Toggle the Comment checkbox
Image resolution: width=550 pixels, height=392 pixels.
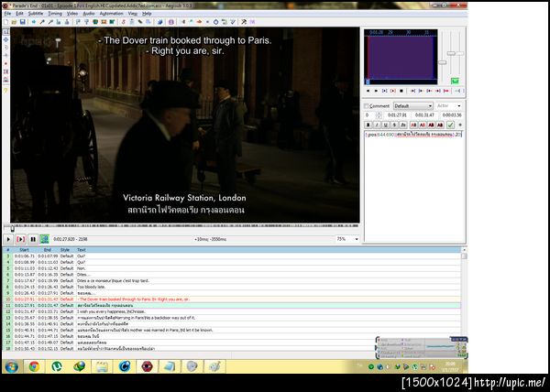tap(366, 106)
